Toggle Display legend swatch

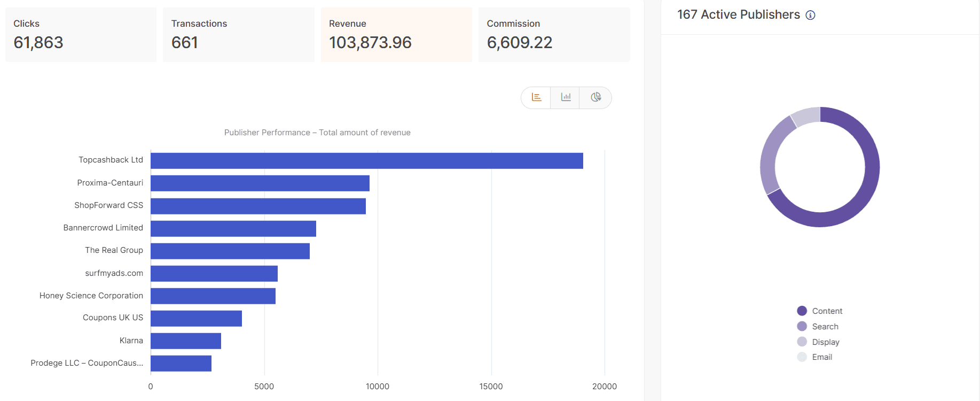(x=802, y=342)
